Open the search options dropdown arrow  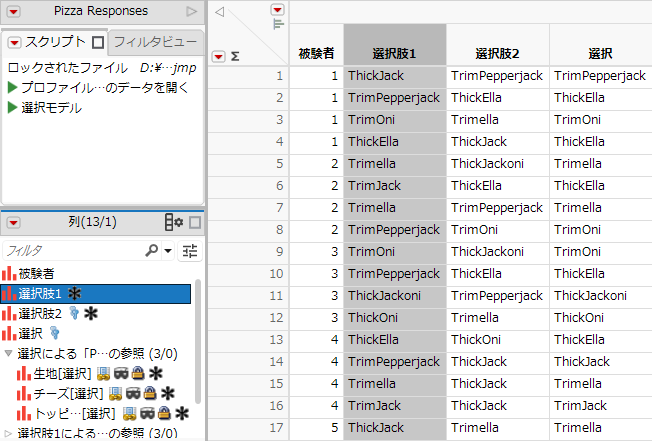point(168,251)
